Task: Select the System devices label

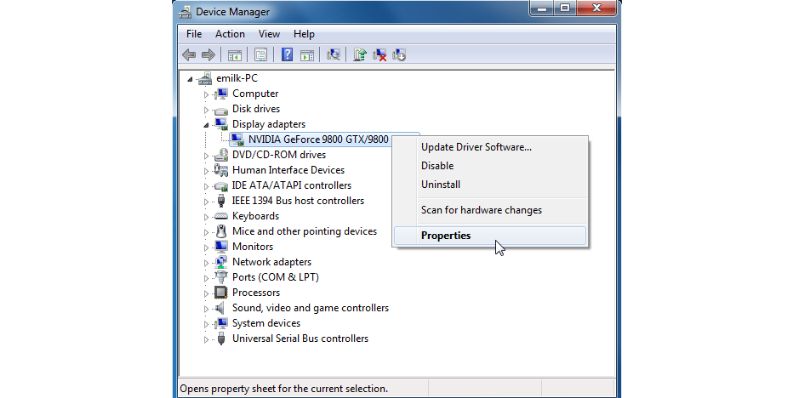Action: tap(266, 323)
